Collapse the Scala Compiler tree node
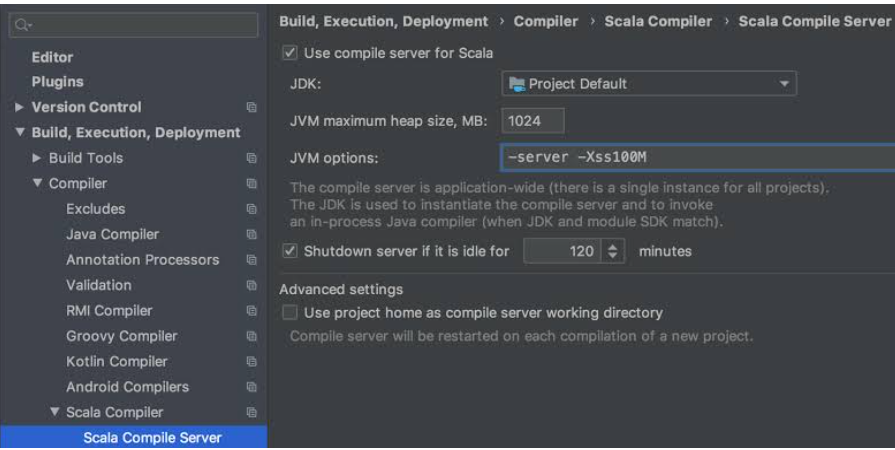Screen dimensions: 895x450 coord(55,413)
